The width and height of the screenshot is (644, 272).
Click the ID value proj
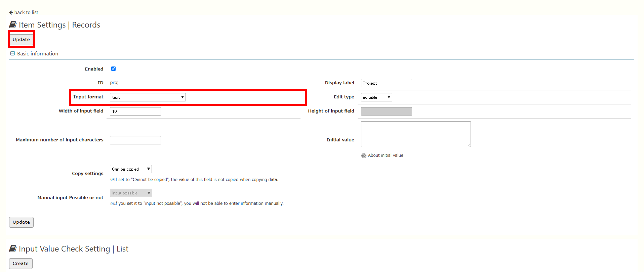coord(114,83)
